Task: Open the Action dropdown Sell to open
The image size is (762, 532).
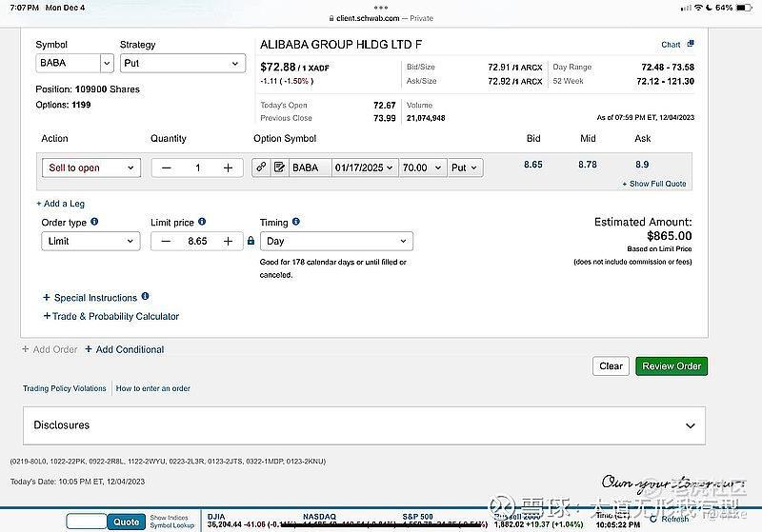Action: coord(91,167)
